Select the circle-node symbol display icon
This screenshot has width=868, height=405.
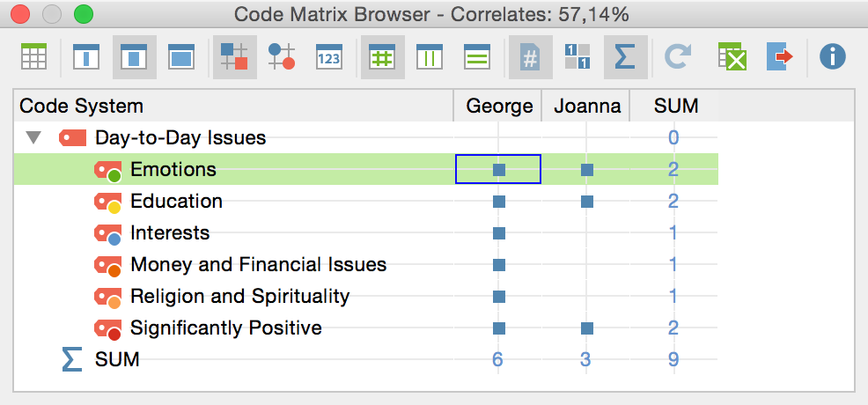tap(282, 57)
